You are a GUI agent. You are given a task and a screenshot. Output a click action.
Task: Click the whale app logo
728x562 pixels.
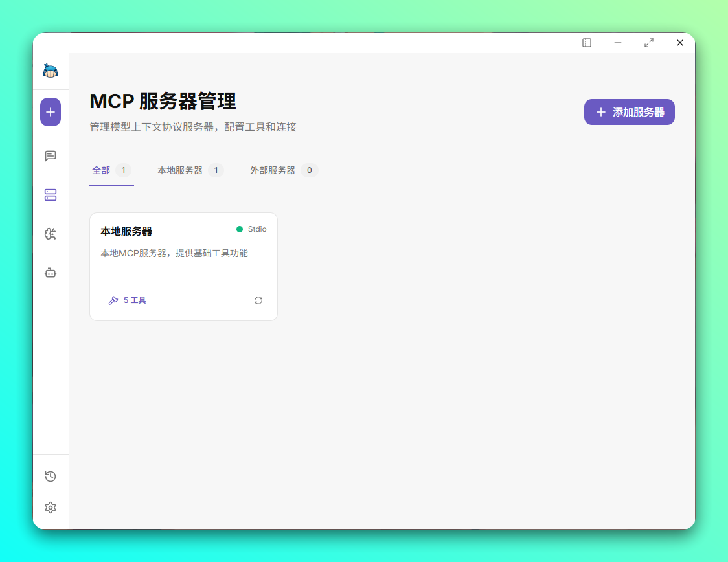pyautogui.click(x=50, y=71)
